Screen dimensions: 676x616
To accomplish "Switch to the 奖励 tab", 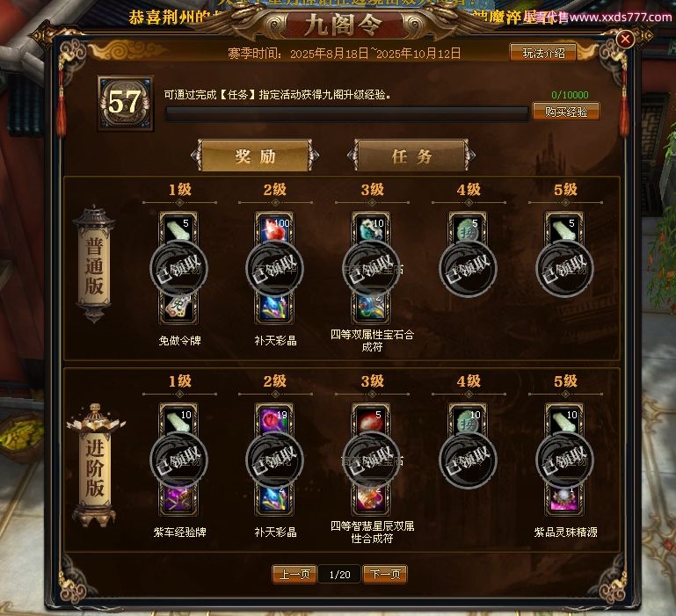I will click(255, 156).
